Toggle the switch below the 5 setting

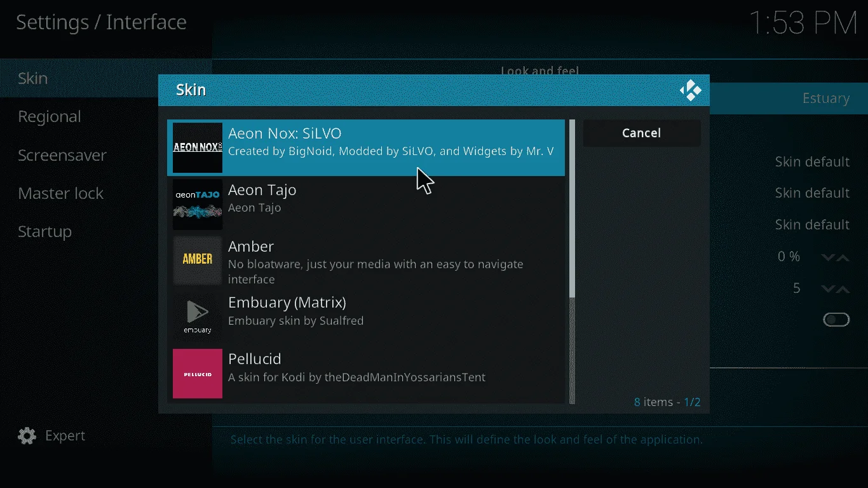pos(836,320)
